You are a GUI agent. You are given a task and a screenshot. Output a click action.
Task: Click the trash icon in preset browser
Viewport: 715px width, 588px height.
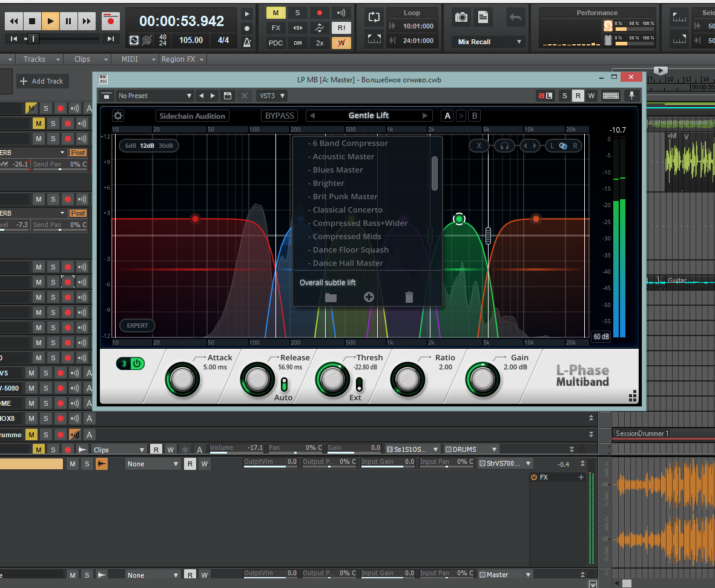point(409,297)
